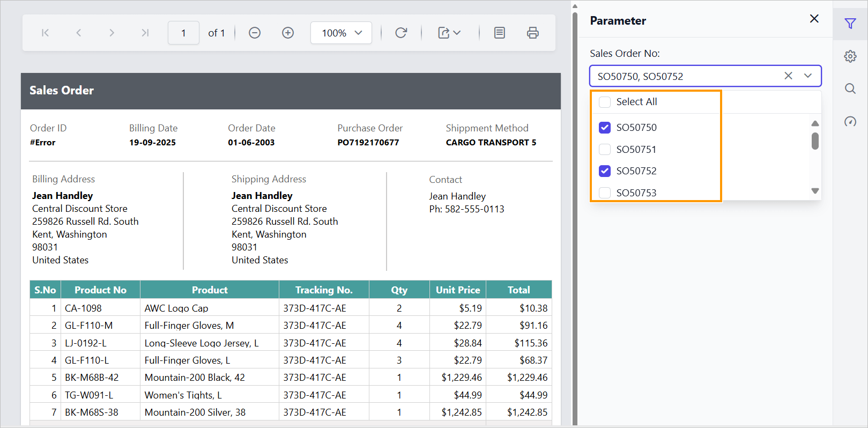Click the zoom out minus icon
The width and height of the screenshot is (868, 428).
pyautogui.click(x=255, y=33)
